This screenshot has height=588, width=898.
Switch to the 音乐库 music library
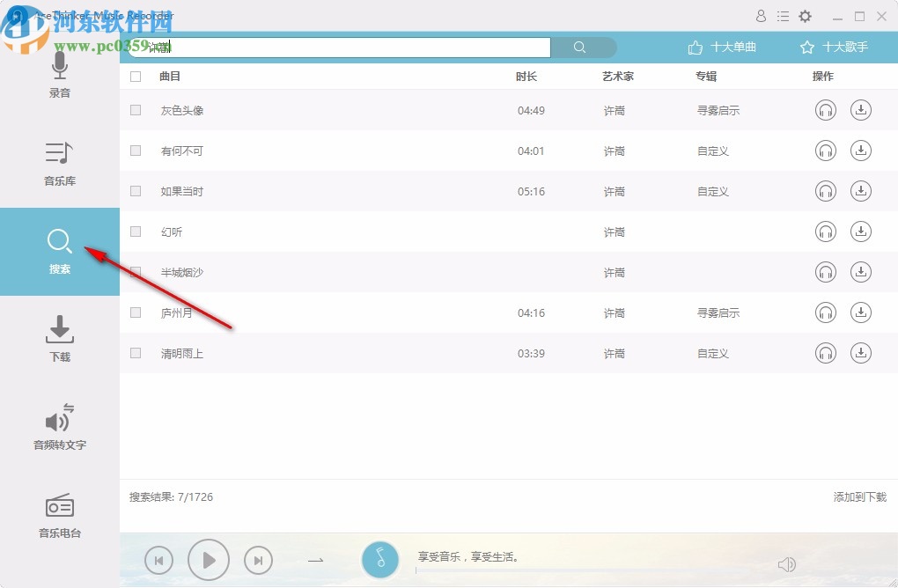pos(59,163)
